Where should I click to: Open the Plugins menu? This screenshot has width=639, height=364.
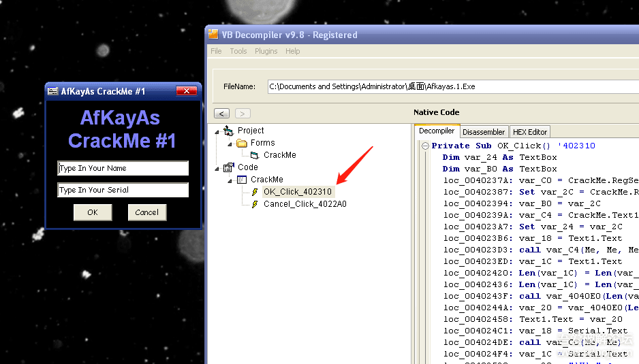266,51
